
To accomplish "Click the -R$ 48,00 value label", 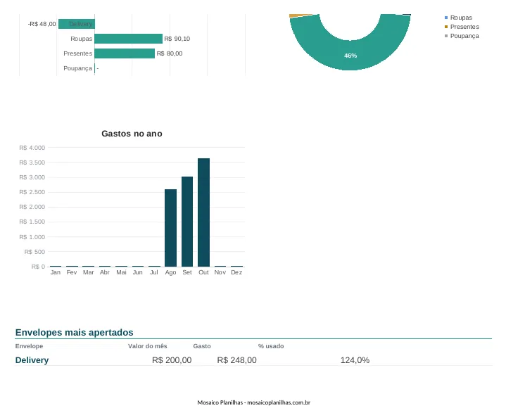I will tap(42, 24).
